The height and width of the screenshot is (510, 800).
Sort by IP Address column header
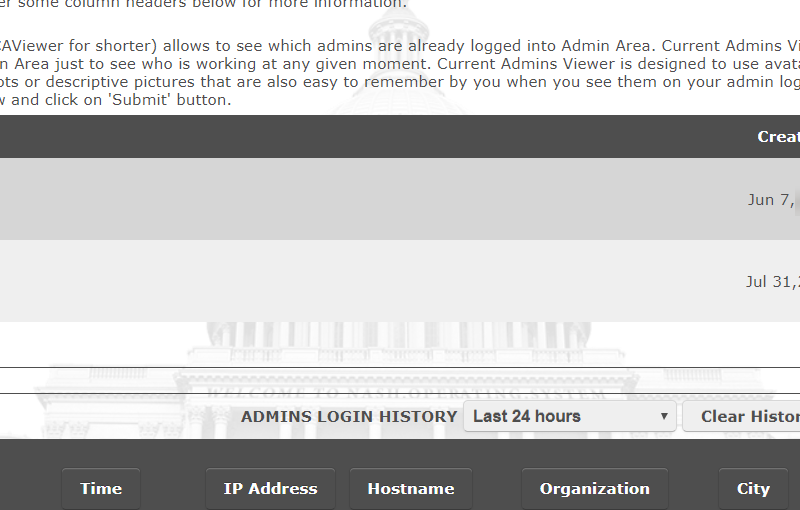click(270, 489)
